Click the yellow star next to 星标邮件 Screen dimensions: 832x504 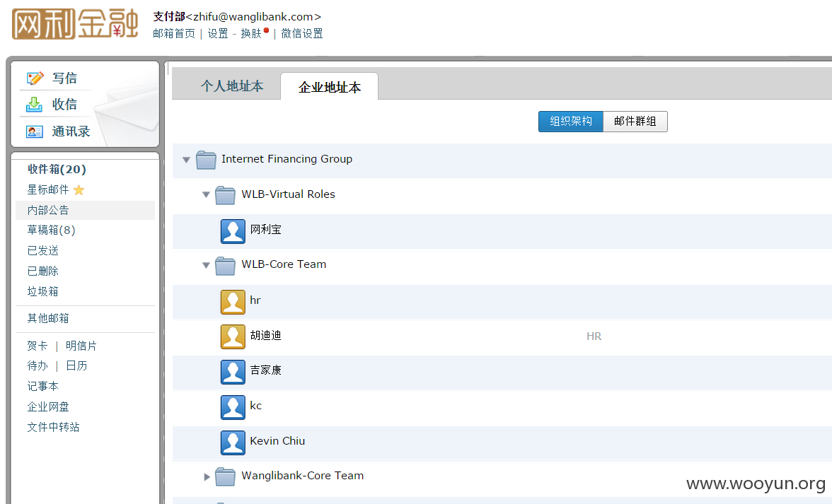(x=79, y=189)
